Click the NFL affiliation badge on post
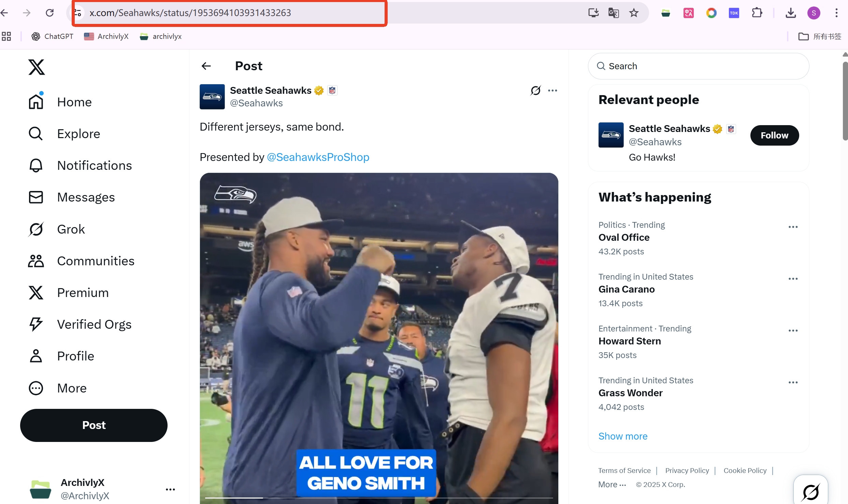The image size is (848, 504). [x=332, y=90]
